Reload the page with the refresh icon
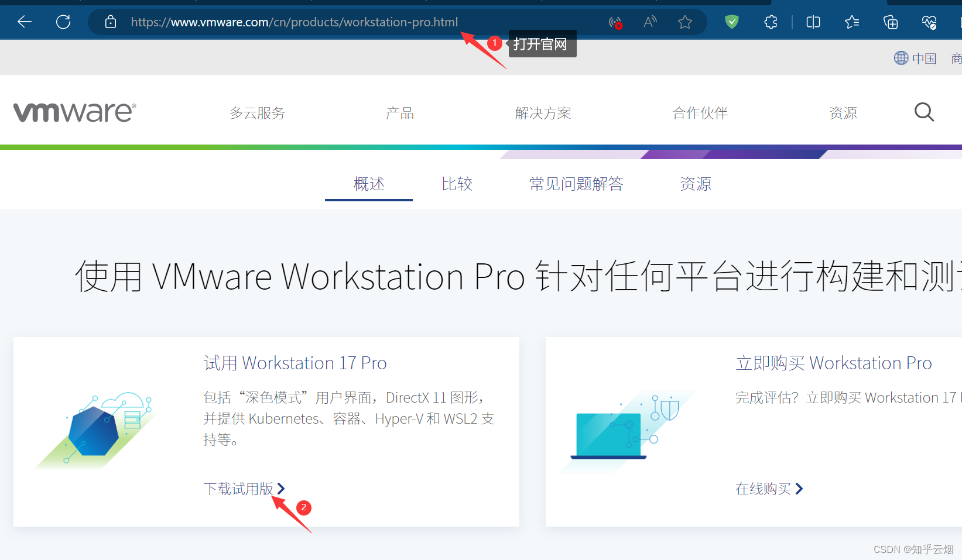 click(x=63, y=22)
